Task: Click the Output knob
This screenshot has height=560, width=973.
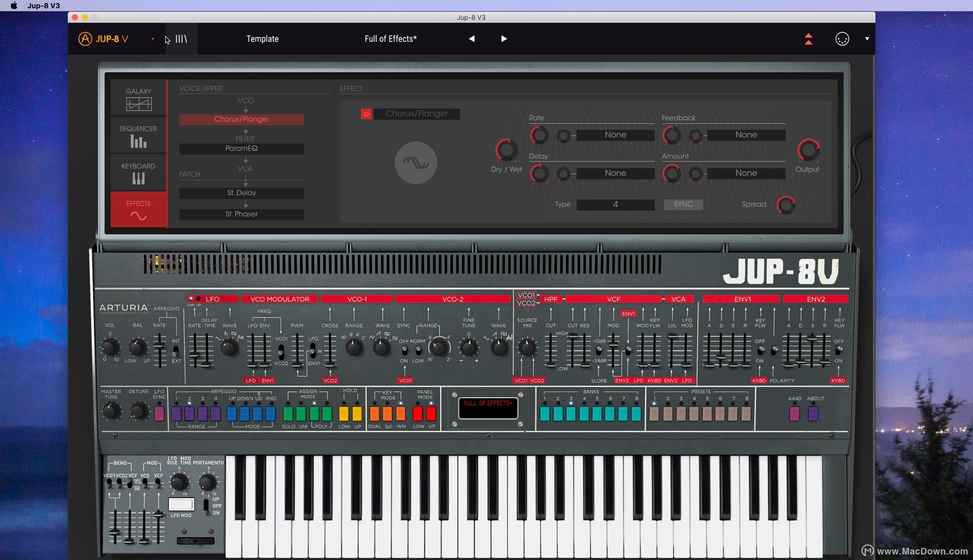Action: 808,150
